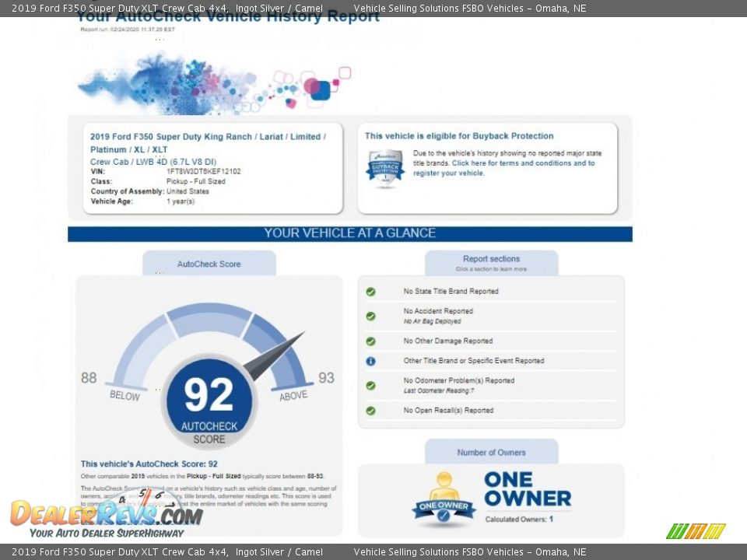Click the ABOVE label on the gauge

coord(293,396)
